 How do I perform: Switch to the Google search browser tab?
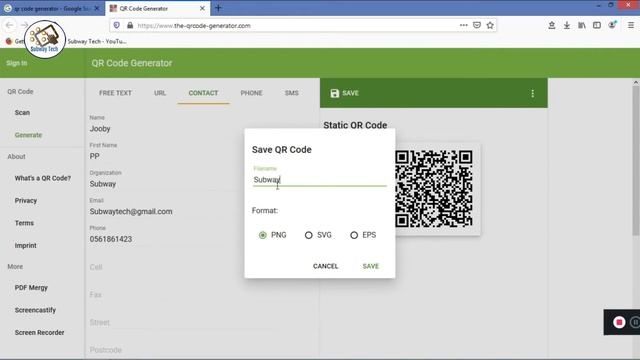[52, 8]
